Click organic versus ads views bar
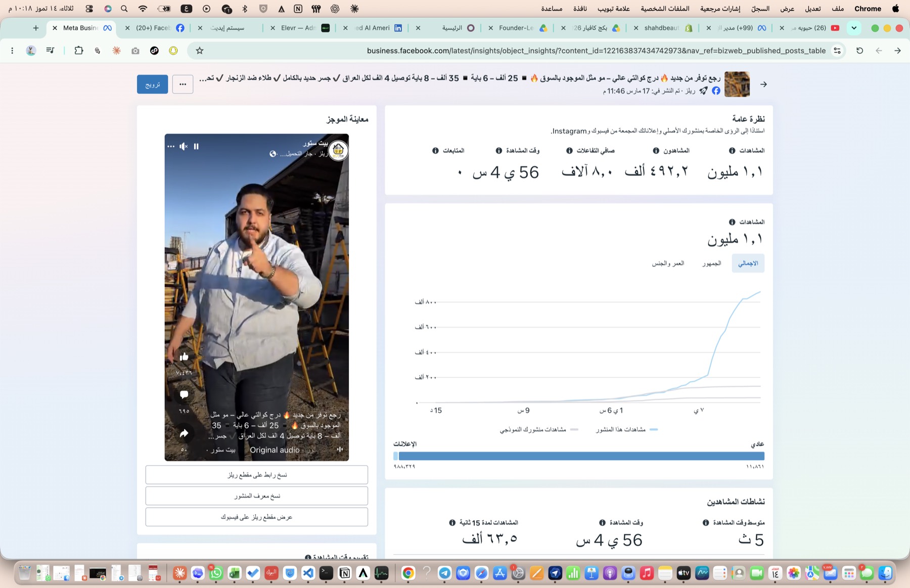The height and width of the screenshot is (588, 910). pyautogui.click(x=579, y=456)
